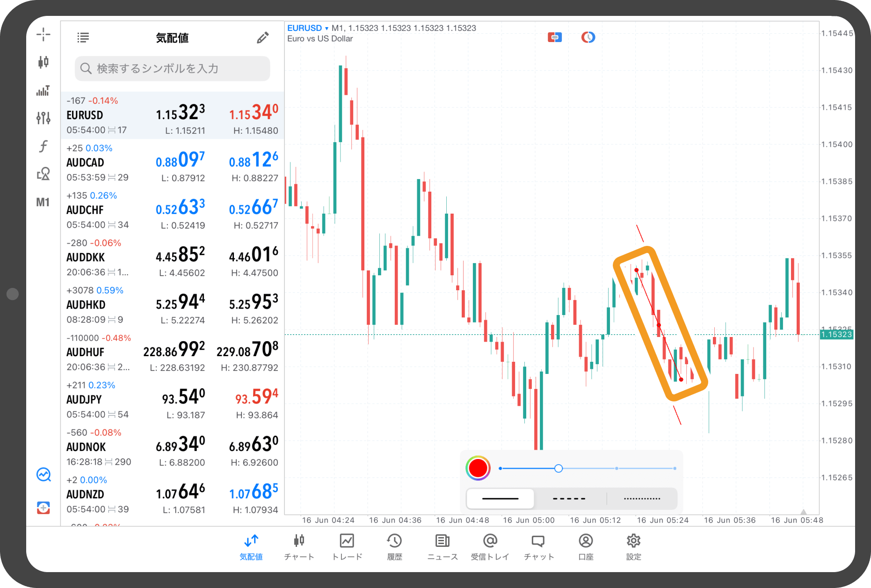
Task: Select the trendline's lower anchor point
Action: [x=681, y=380]
